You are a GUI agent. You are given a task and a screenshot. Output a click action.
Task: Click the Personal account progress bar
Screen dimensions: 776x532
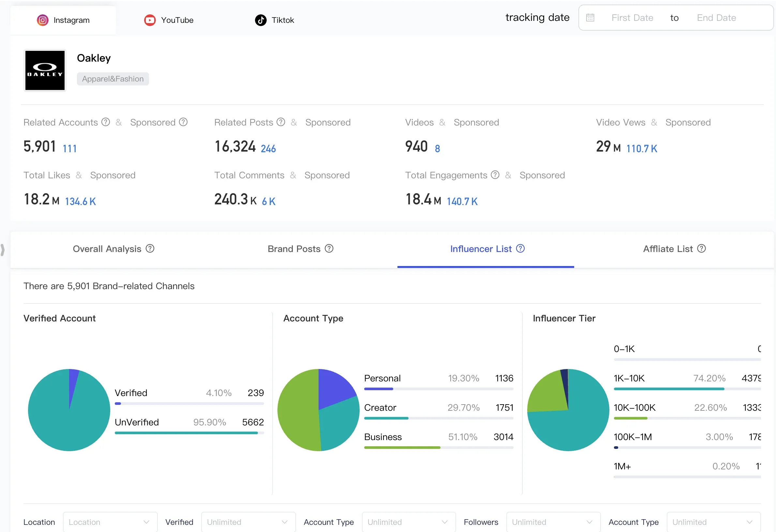pyautogui.click(x=439, y=389)
